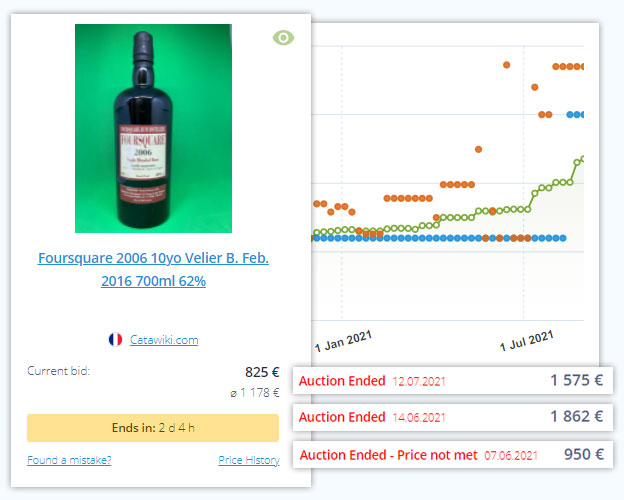
Task: Select the Price not met 07.06.2021 entry
Action: click(x=453, y=455)
